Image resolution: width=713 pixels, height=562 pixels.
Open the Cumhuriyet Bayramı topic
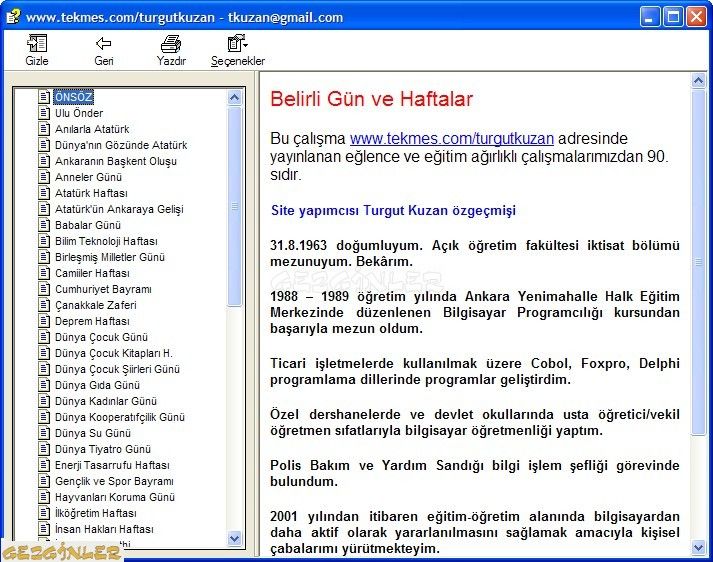[x=103, y=289]
